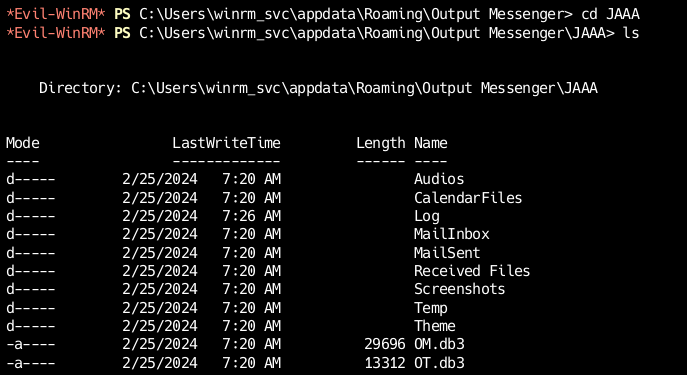Click the Log directory name
The height and width of the screenshot is (375, 687).
tap(427, 216)
